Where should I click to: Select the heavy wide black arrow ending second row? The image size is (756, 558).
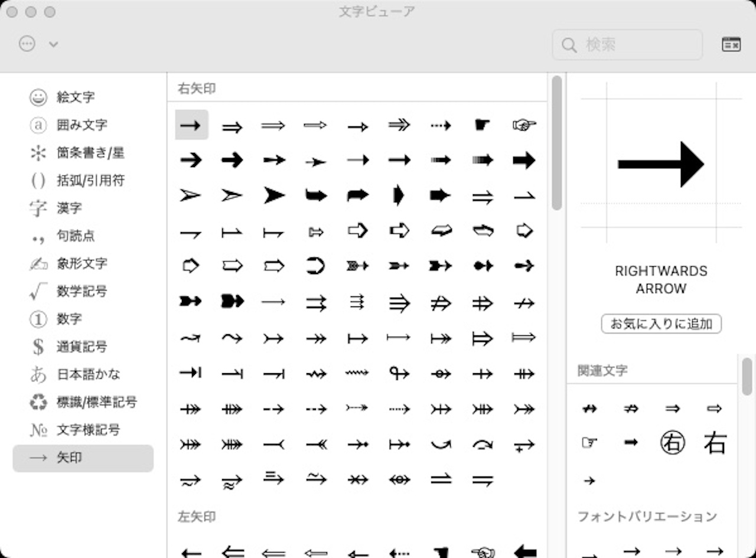[x=524, y=160]
